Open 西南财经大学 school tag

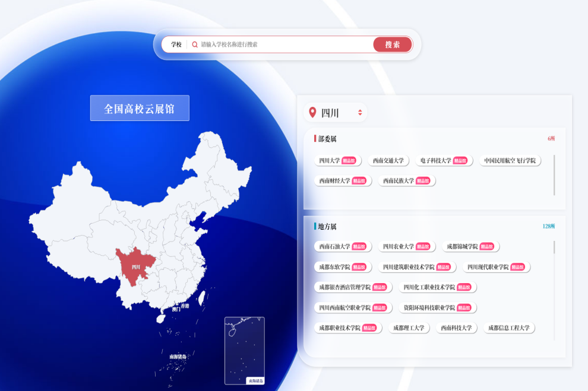coord(343,181)
